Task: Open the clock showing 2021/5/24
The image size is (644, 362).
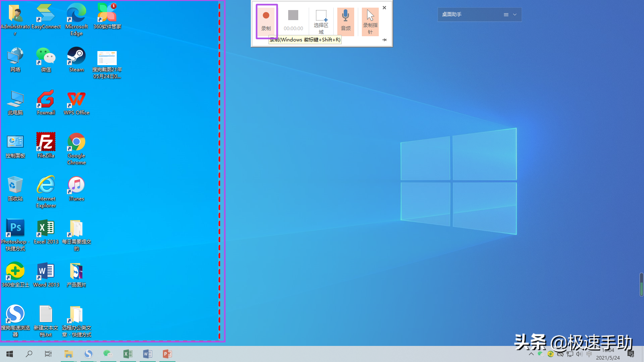Action: click(608, 354)
